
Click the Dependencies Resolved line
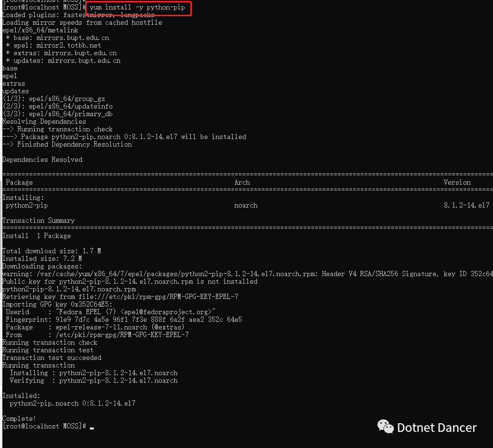42,159
